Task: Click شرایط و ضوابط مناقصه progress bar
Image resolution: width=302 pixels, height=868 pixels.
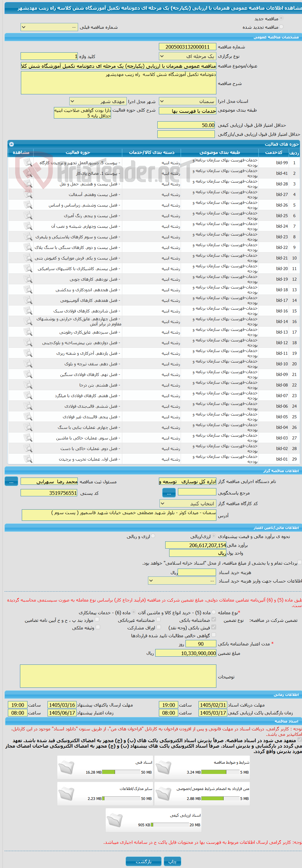Action: pos(220,772)
